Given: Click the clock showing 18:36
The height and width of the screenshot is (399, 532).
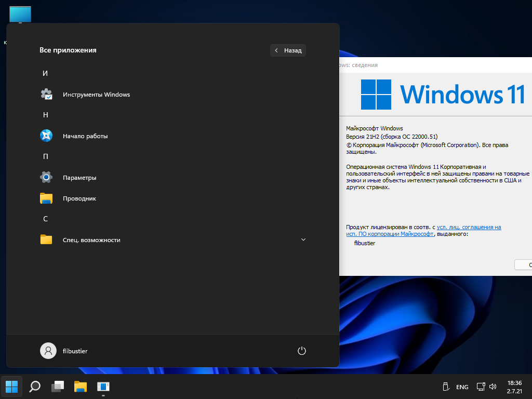Looking at the screenshot, I should coord(514,383).
